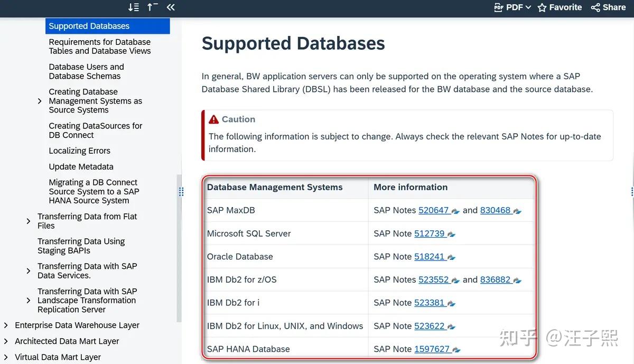
Task: Open SAP Note 1597627 link
Action: tap(432, 349)
